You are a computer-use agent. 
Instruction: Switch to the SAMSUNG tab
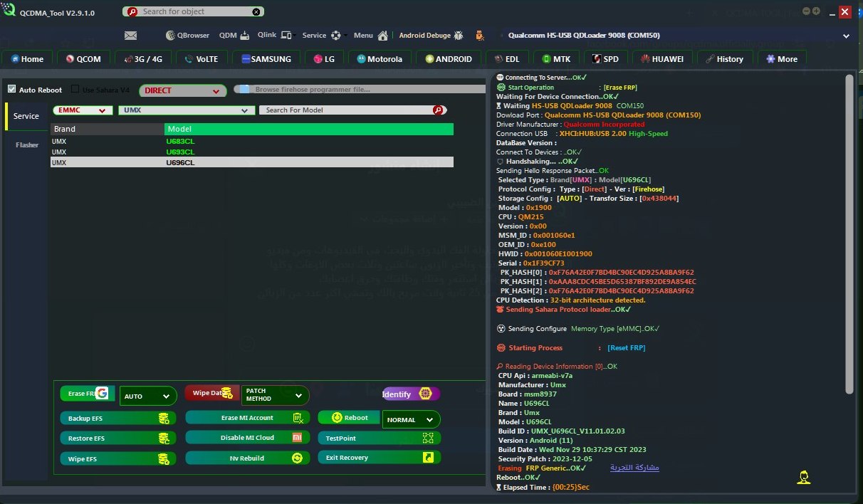click(266, 59)
